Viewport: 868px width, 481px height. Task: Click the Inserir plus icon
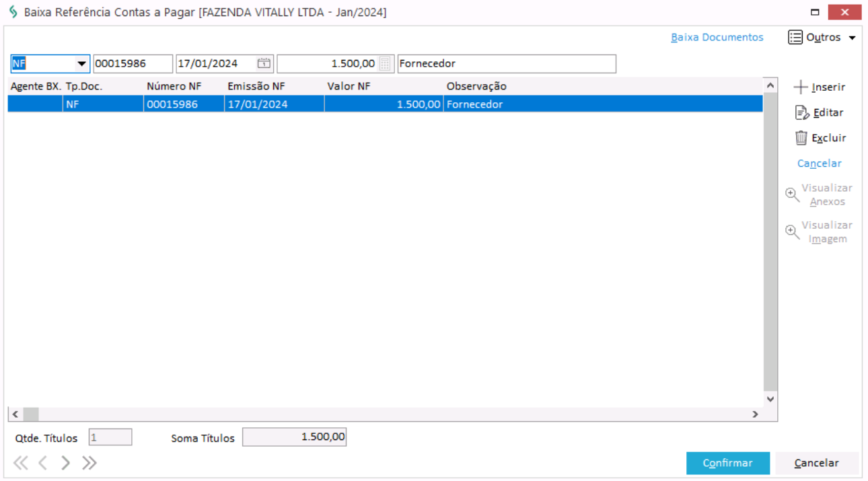tap(801, 87)
